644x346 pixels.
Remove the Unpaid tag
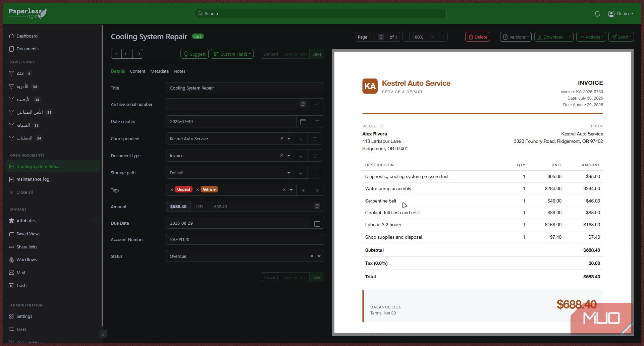click(x=172, y=190)
